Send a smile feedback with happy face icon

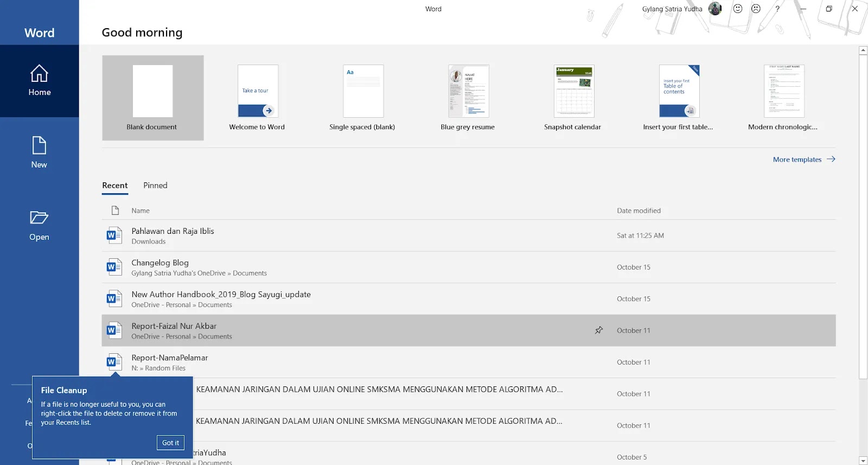tap(738, 9)
